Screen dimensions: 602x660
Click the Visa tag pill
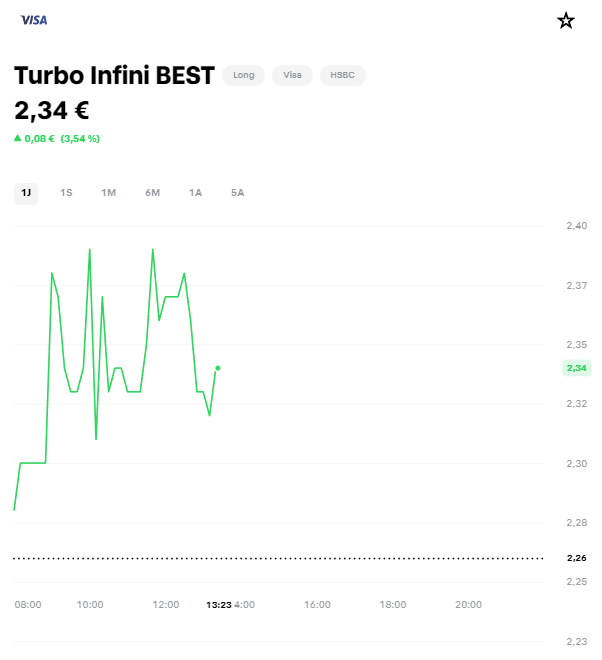point(292,75)
